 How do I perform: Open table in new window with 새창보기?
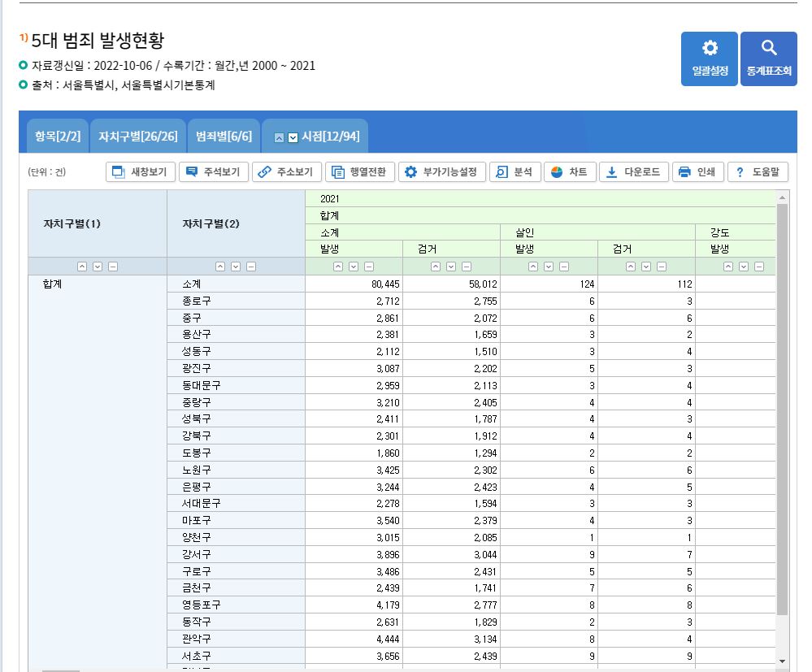point(141,172)
